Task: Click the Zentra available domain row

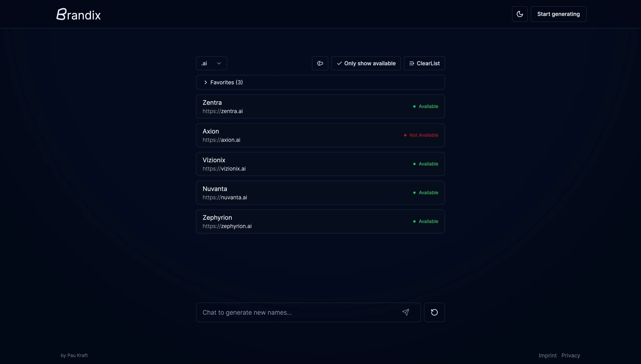Action: coord(320,106)
